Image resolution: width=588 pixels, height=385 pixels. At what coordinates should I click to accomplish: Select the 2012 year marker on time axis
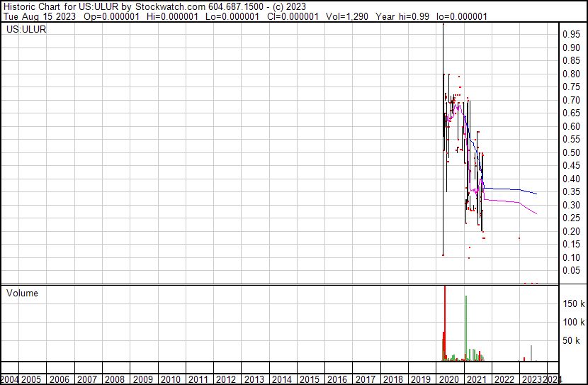(x=226, y=379)
